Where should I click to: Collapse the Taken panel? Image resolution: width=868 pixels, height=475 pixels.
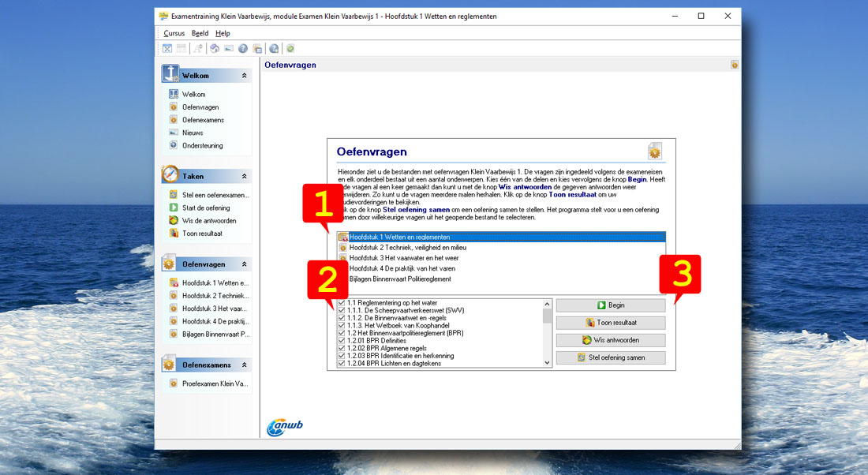[245, 176]
